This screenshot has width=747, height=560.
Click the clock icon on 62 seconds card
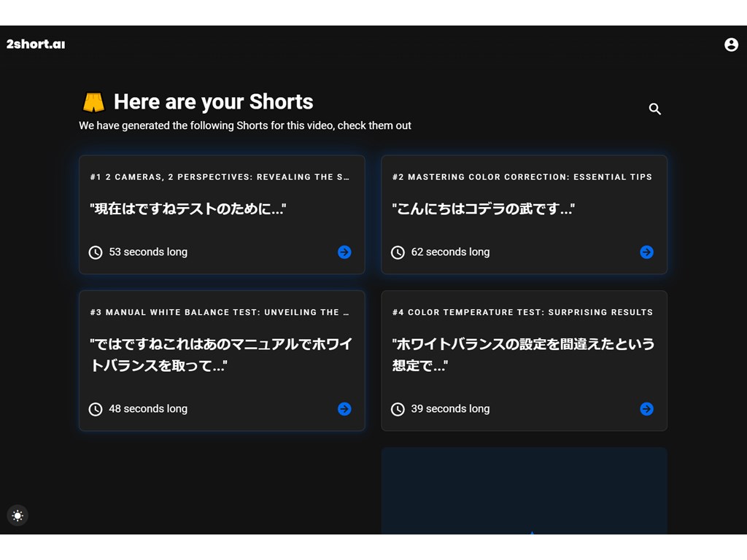(398, 252)
